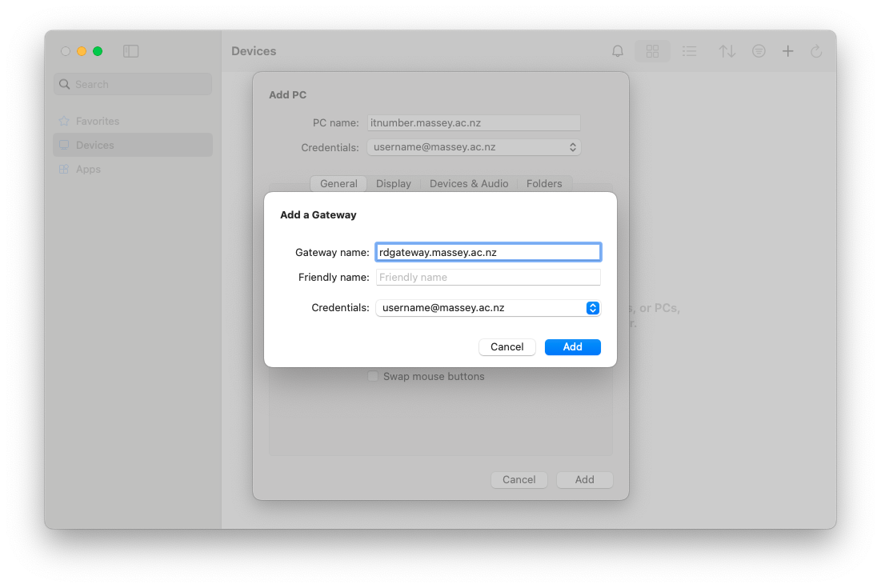881x588 pixels.
Task: Click the Apps grid icon
Action: tap(64, 169)
